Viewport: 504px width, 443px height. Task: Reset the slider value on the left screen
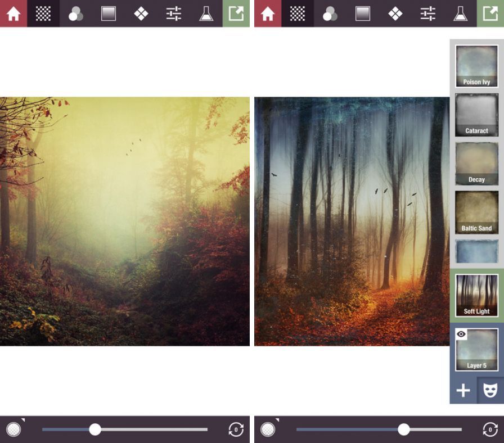coord(236,430)
